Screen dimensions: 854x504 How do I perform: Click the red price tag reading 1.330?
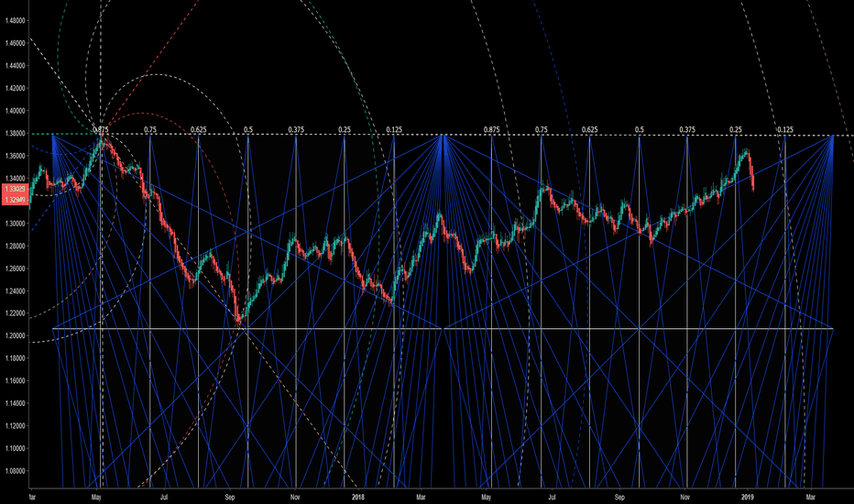[x=14, y=189]
